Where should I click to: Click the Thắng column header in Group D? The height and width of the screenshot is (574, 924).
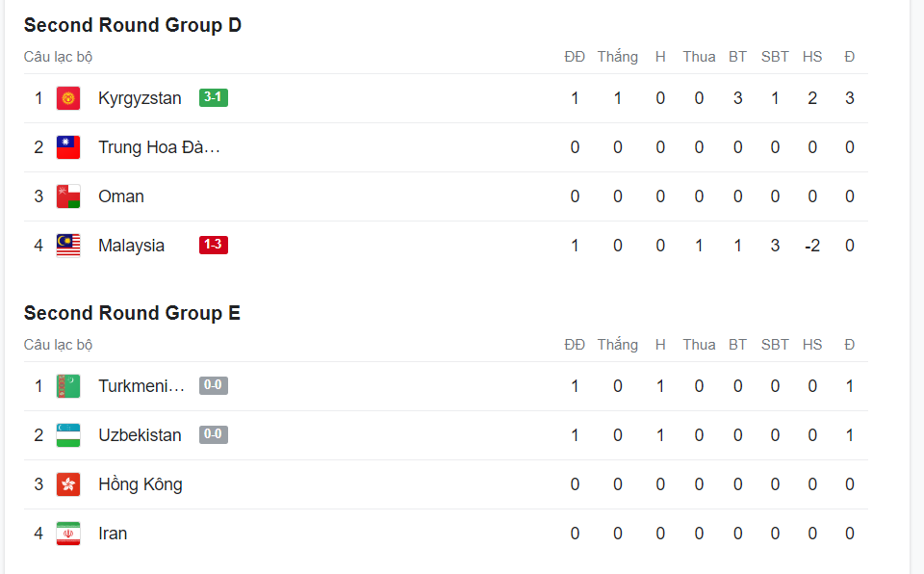[x=618, y=57]
